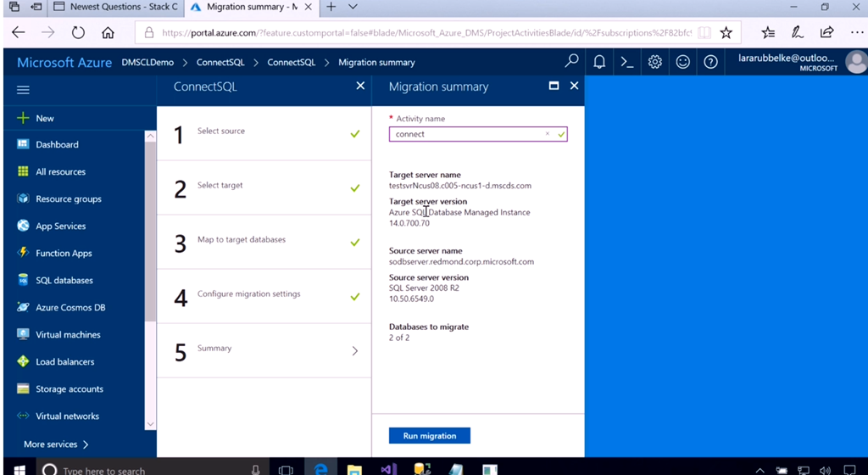This screenshot has height=475, width=868.
Task: Toggle the hamburger menu to collapse sidebar
Action: click(23, 90)
